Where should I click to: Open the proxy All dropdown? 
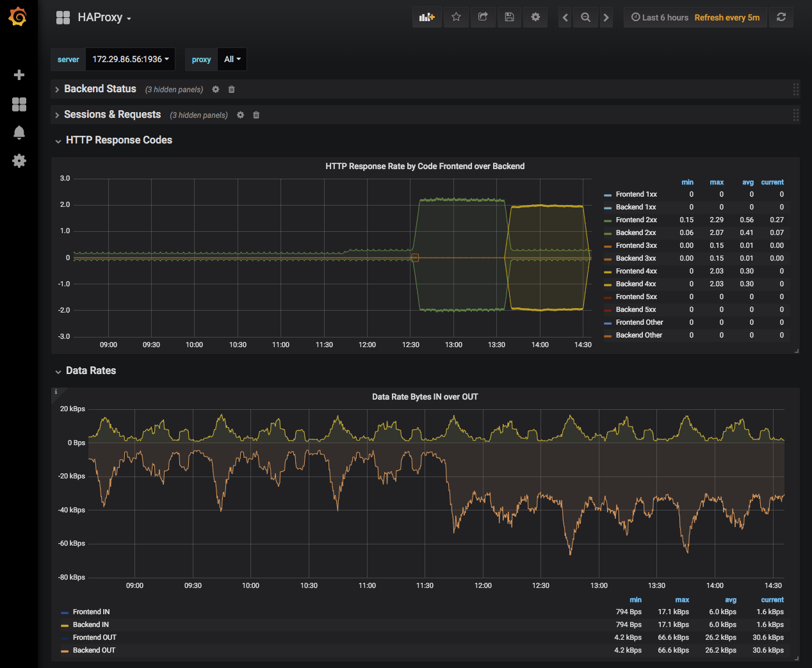(232, 59)
